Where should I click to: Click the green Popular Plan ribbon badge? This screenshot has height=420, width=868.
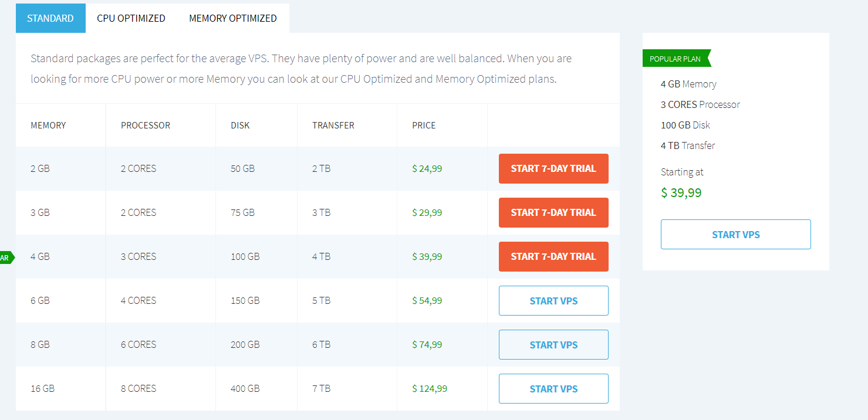click(x=676, y=59)
